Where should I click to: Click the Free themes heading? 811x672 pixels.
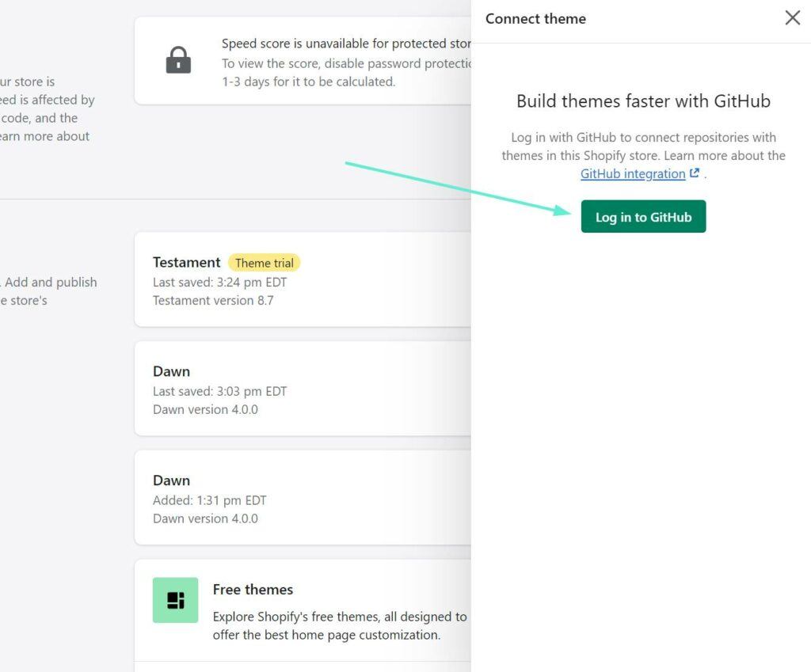click(253, 590)
